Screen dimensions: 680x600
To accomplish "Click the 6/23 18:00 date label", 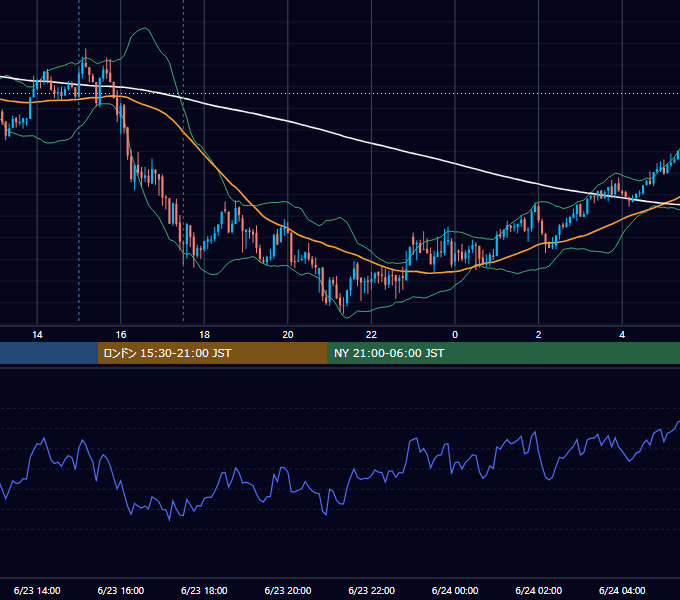I will (x=204, y=590).
